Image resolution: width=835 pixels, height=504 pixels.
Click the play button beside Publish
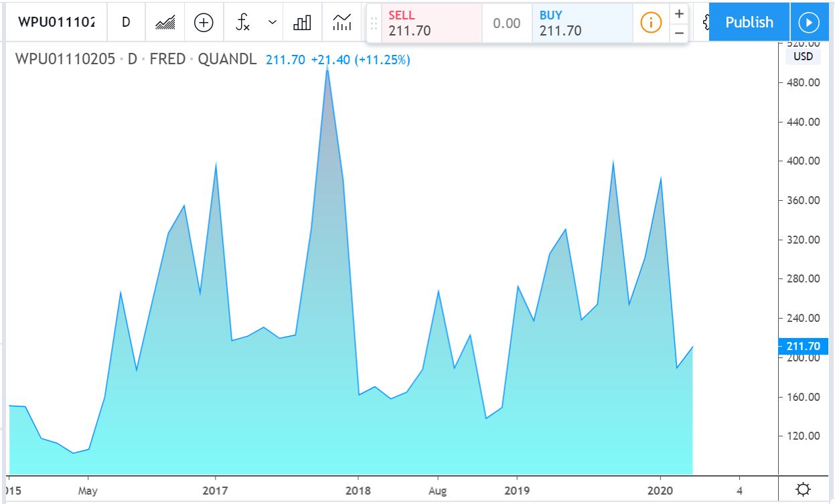coord(809,22)
